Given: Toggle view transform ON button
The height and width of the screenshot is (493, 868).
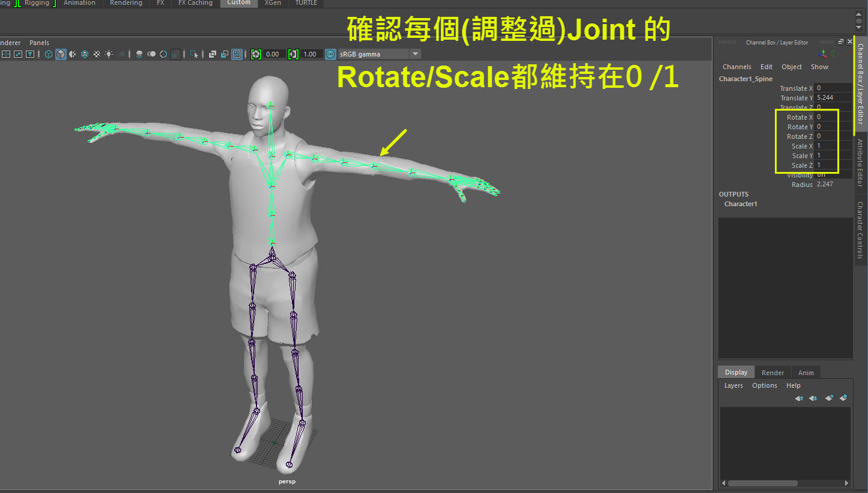Looking at the screenshot, I should point(330,54).
